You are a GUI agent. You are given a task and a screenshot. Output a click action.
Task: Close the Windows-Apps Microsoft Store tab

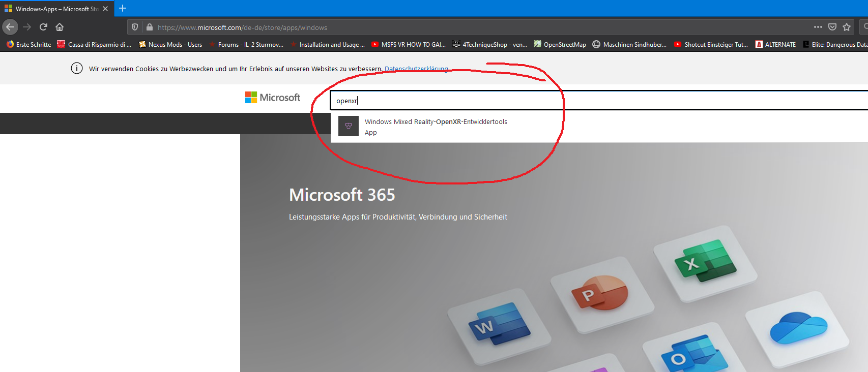pos(105,9)
